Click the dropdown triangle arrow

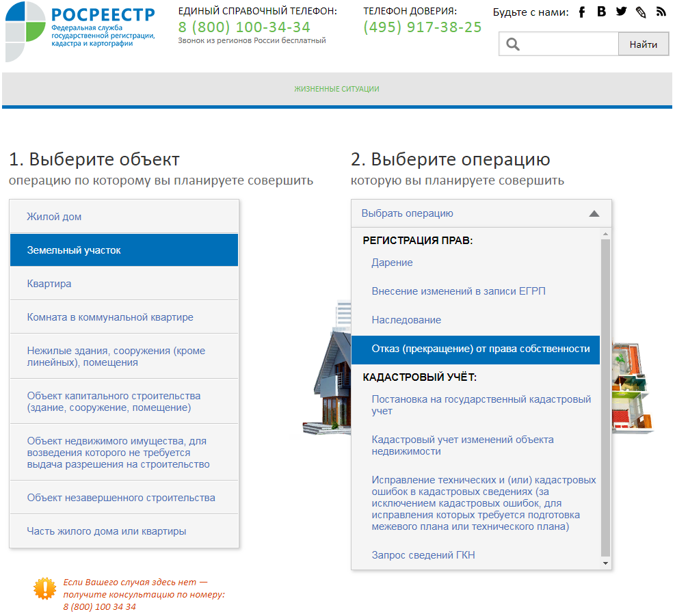click(x=594, y=213)
